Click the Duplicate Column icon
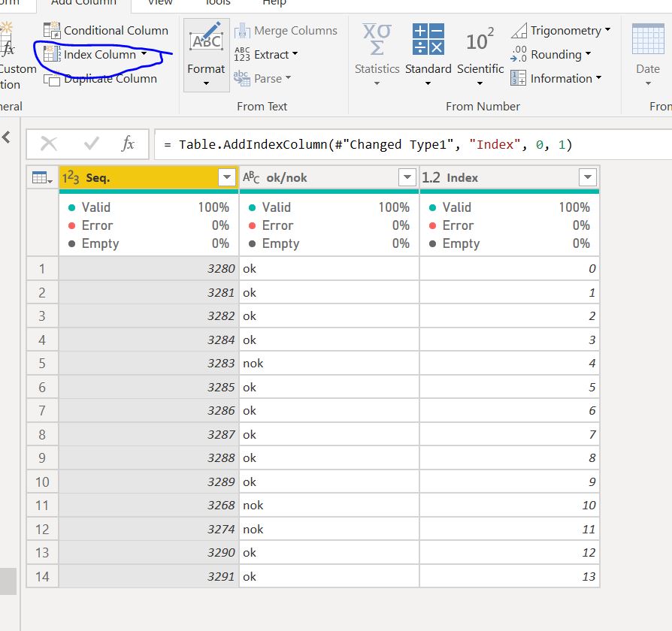 click(52, 79)
